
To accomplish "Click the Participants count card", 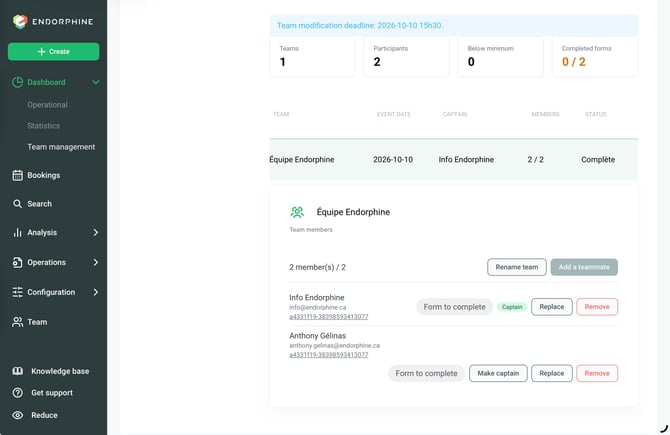I will [406, 57].
